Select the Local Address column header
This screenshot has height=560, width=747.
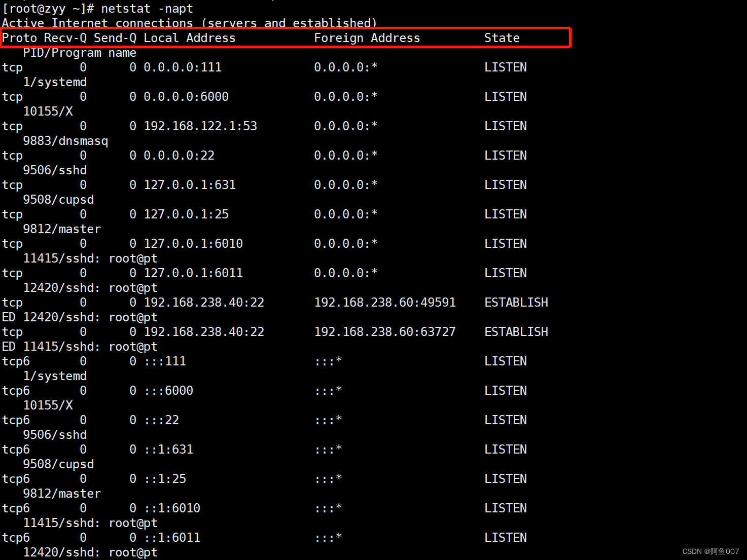[189, 38]
